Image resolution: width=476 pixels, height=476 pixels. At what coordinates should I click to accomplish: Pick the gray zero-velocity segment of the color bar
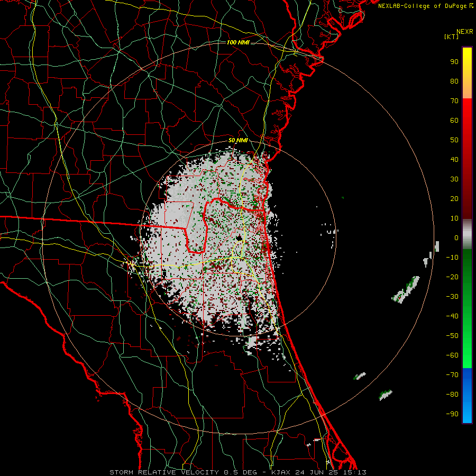(467, 234)
